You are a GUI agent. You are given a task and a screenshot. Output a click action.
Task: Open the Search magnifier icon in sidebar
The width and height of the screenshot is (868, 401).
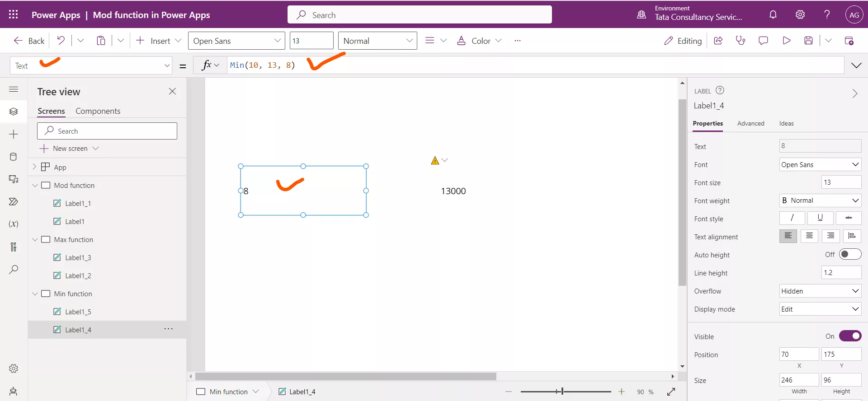pos(14,270)
